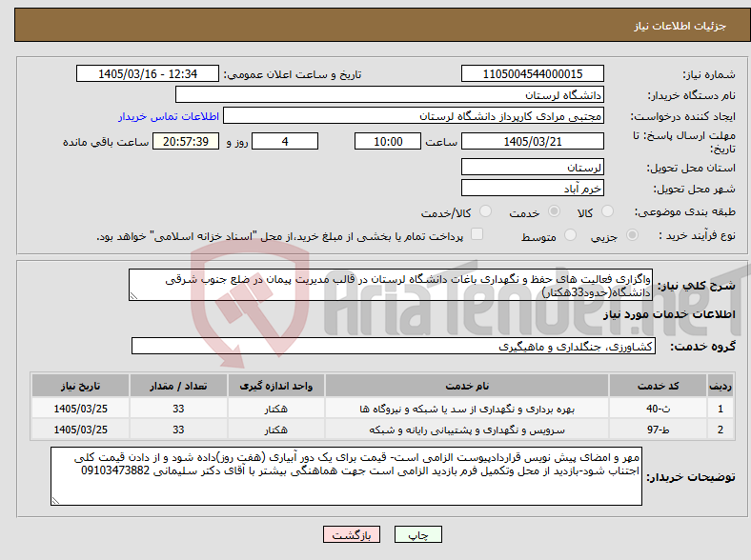This screenshot has height=560, width=751.
Task: Click the buyer name field دانشگاه لرستان
Action: pyautogui.click(x=390, y=95)
